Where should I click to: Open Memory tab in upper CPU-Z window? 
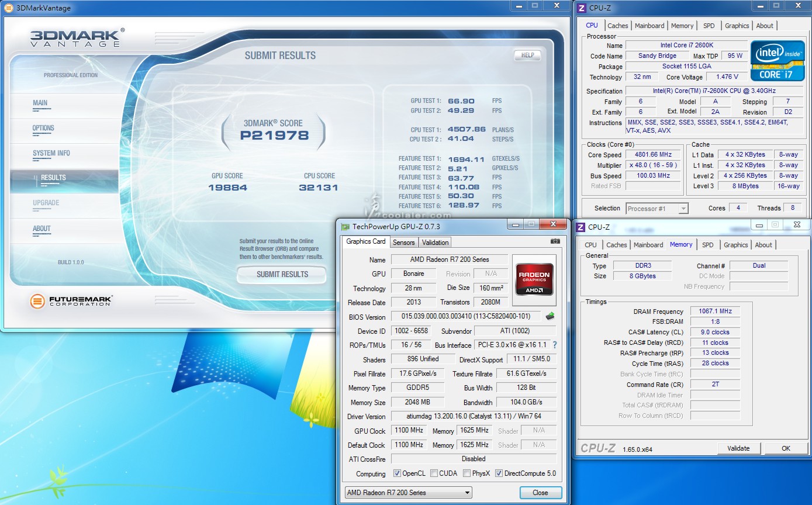tap(682, 26)
